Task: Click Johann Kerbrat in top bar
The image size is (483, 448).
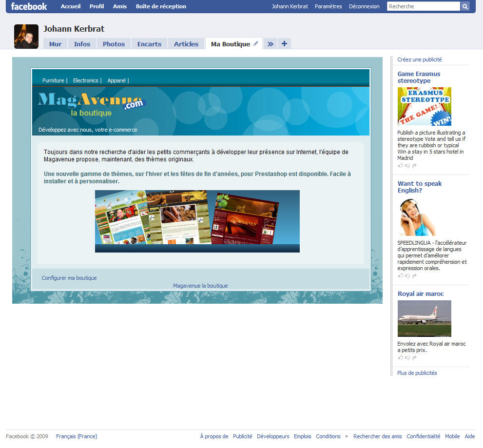Action: (290, 6)
